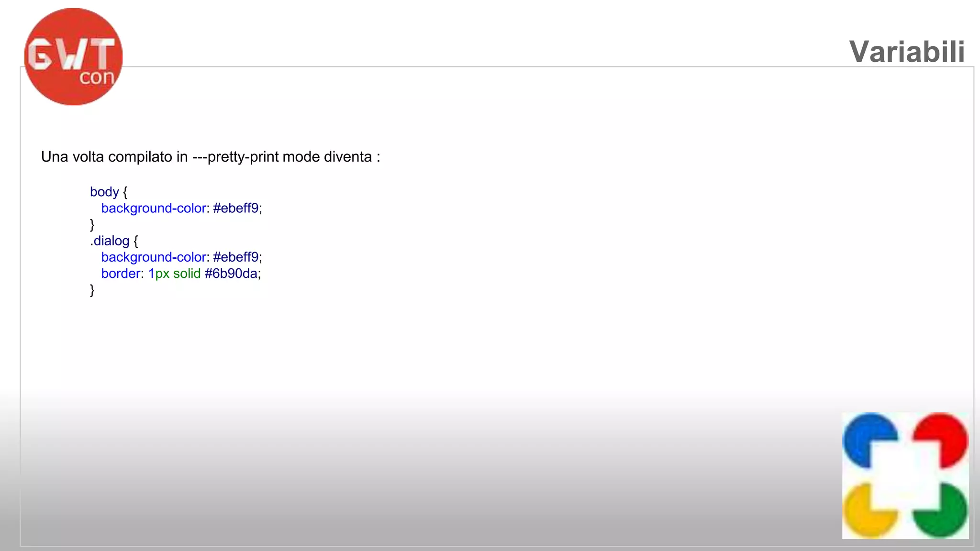Click the '.dialog {' selector line
Viewport: 980px width, 551px height.
coord(114,241)
